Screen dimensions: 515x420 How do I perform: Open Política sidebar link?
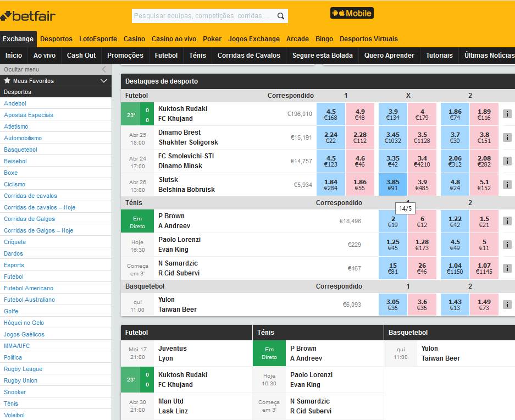click(x=13, y=357)
